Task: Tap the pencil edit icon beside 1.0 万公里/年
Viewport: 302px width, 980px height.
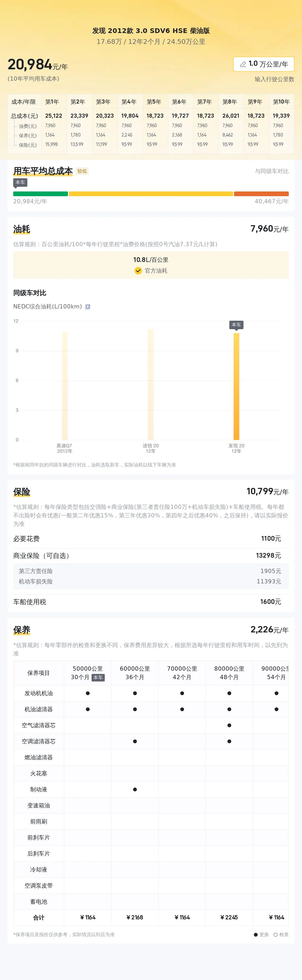Action: pos(243,64)
